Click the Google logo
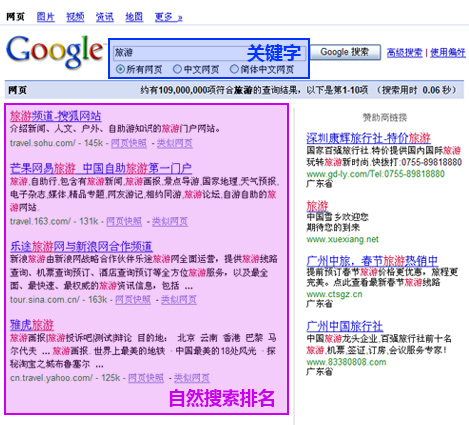 54,52
